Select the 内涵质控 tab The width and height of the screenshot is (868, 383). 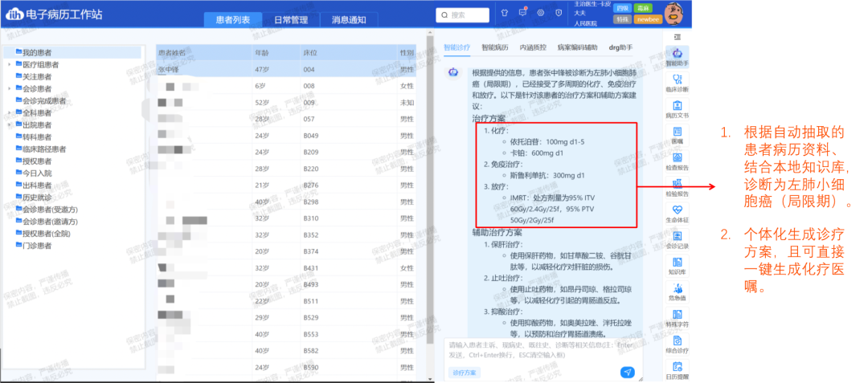click(x=533, y=47)
